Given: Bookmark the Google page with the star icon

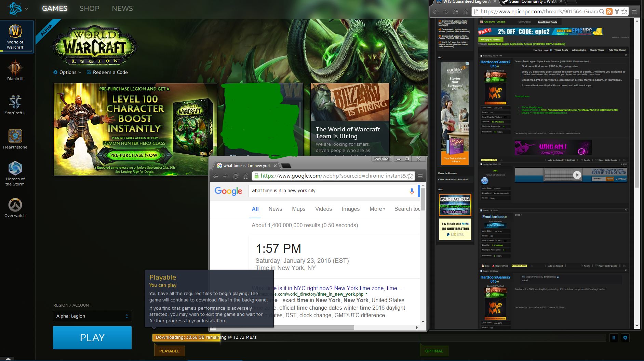Looking at the screenshot, I should 410,176.
